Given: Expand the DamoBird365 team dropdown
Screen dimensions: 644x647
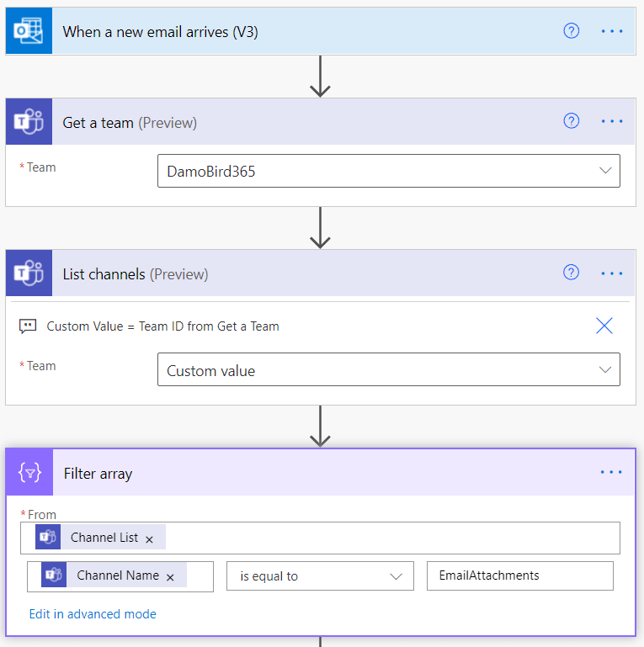Looking at the screenshot, I should (605, 171).
